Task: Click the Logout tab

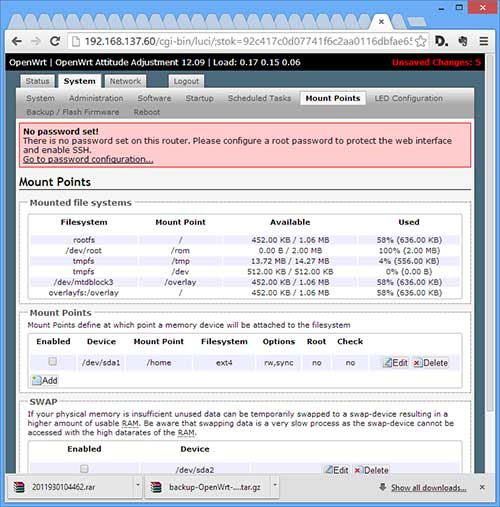Action: (186, 81)
